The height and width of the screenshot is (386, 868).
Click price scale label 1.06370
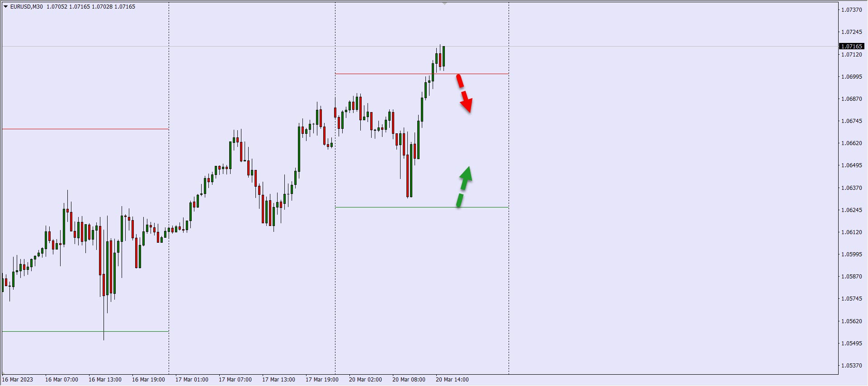coord(851,188)
